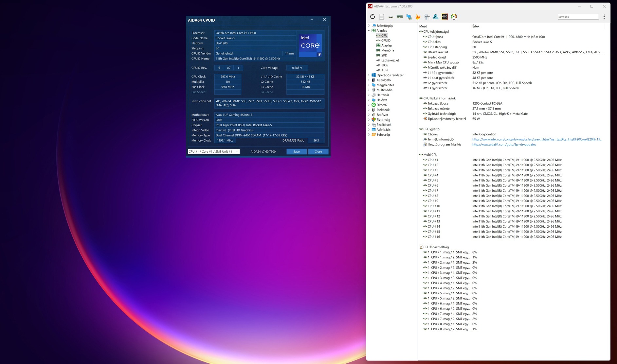Open the Termék információ Intel link
Image resolution: width=617 pixels, height=364 pixels.
(x=537, y=139)
